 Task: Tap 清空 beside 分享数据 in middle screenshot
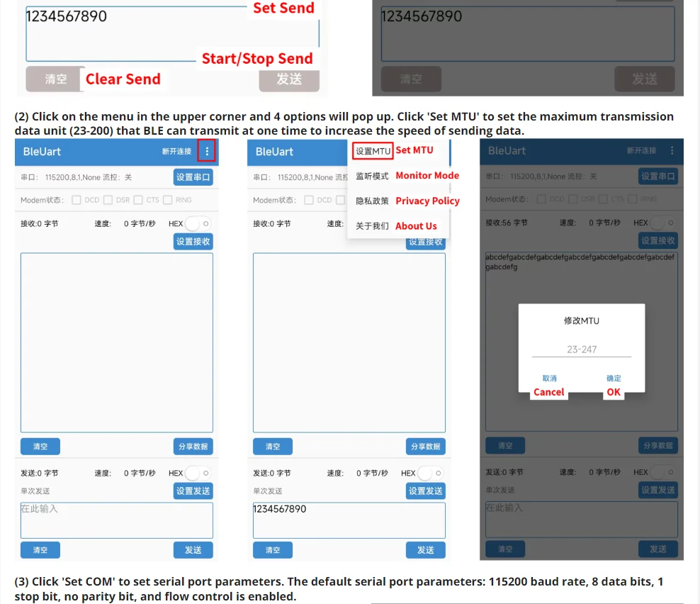click(273, 447)
